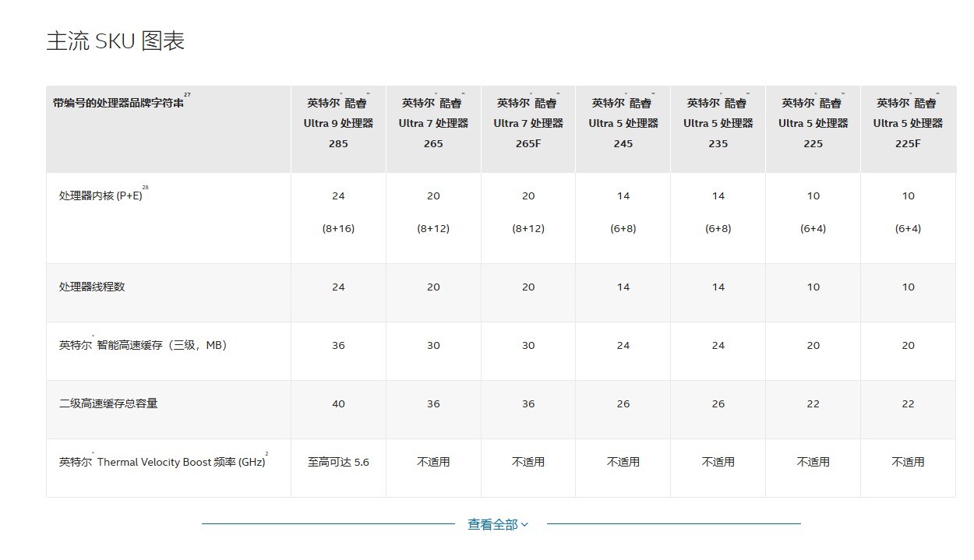Click the 处理器线程数 value 14 for 245

click(623, 287)
